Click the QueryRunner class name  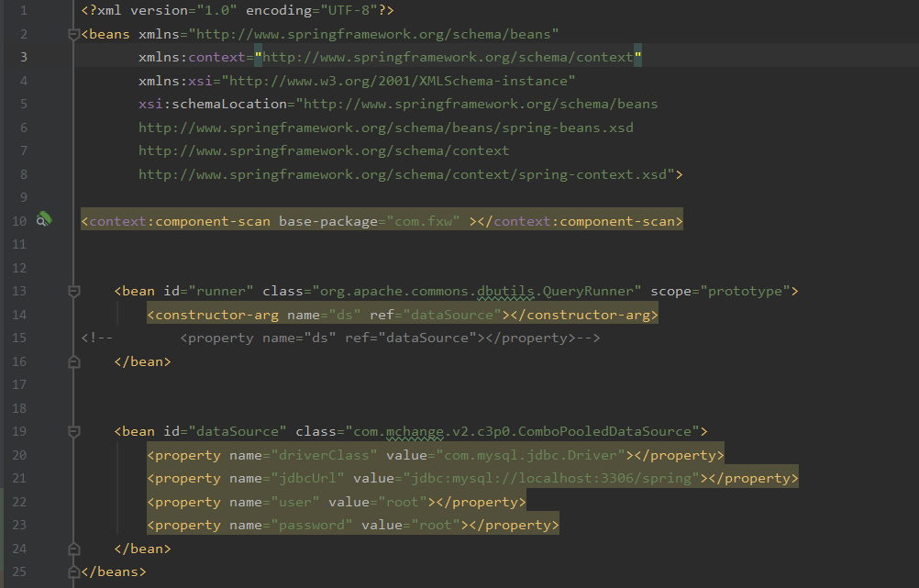tap(588, 291)
